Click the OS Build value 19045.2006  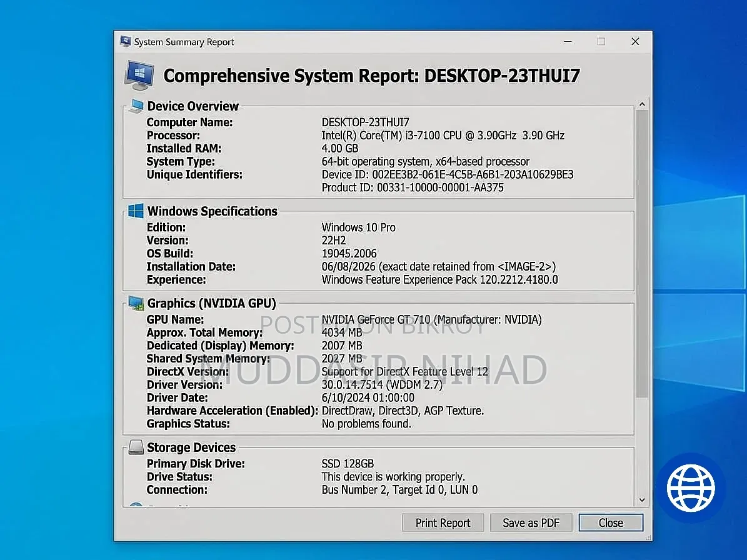349,254
